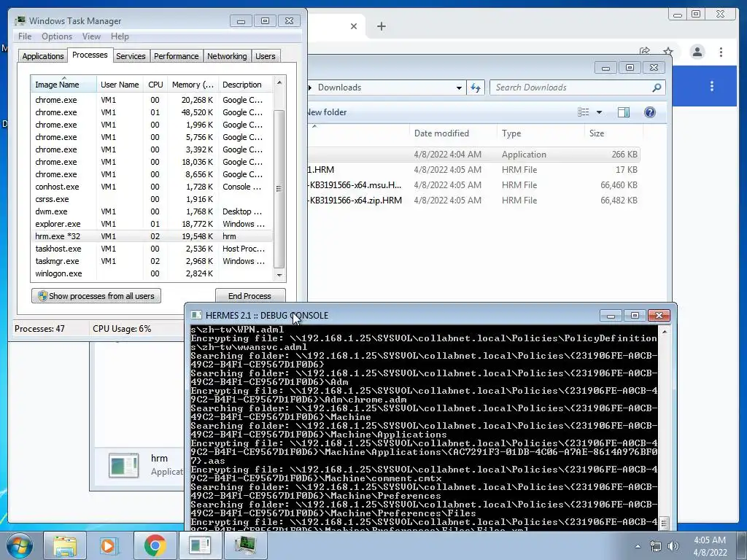Open the Chrome profile avatar icon
The width and height of the screenshot is (747, 560).
pyautogui.click(x=697, y=52)
